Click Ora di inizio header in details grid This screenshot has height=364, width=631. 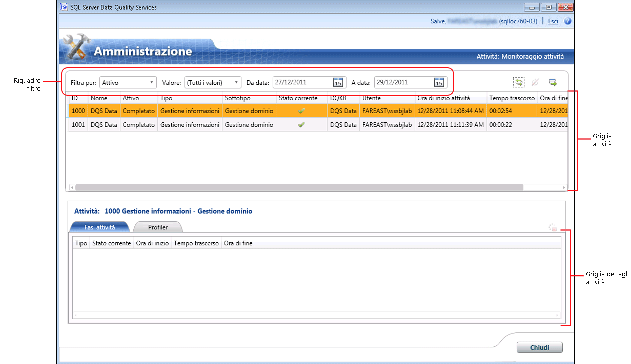point(152,243)
